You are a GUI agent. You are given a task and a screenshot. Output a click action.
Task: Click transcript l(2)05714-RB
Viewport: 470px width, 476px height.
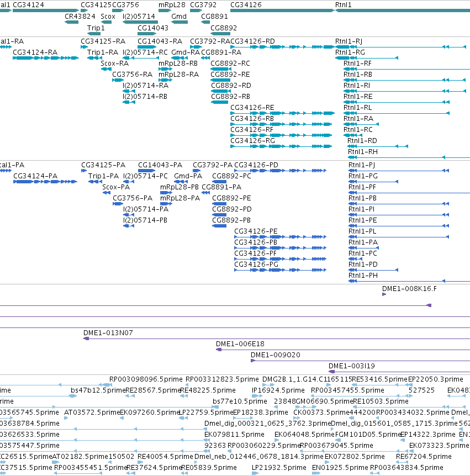pyautogui.click(x=145, y=97)
